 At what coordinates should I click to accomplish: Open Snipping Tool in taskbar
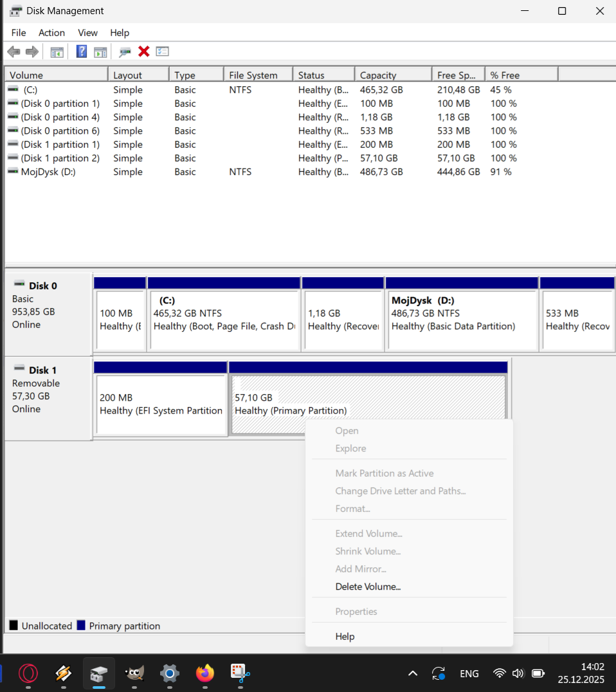pos(240,673)
